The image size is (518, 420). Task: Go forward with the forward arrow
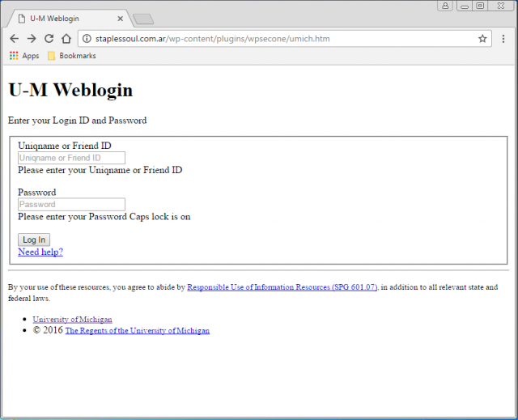pos(32,39)
